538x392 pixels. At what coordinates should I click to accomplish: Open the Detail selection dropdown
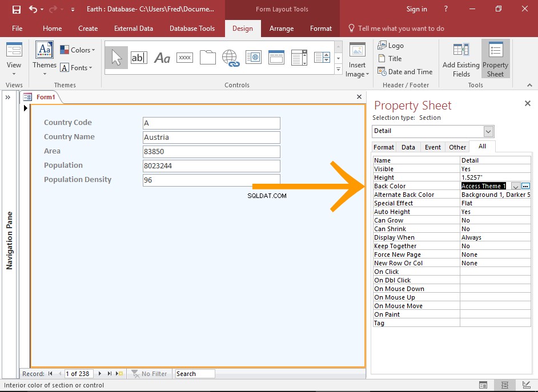tap(488, 131)
